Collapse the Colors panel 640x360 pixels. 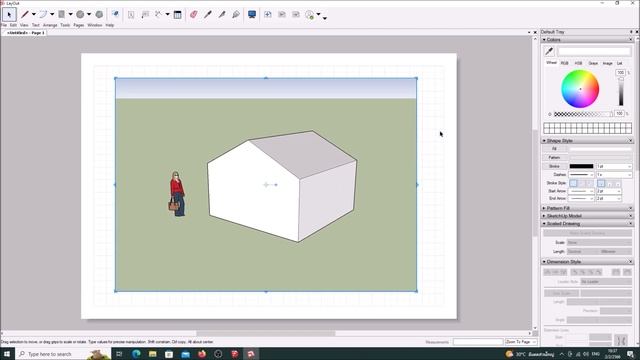[x=544, y=40]
